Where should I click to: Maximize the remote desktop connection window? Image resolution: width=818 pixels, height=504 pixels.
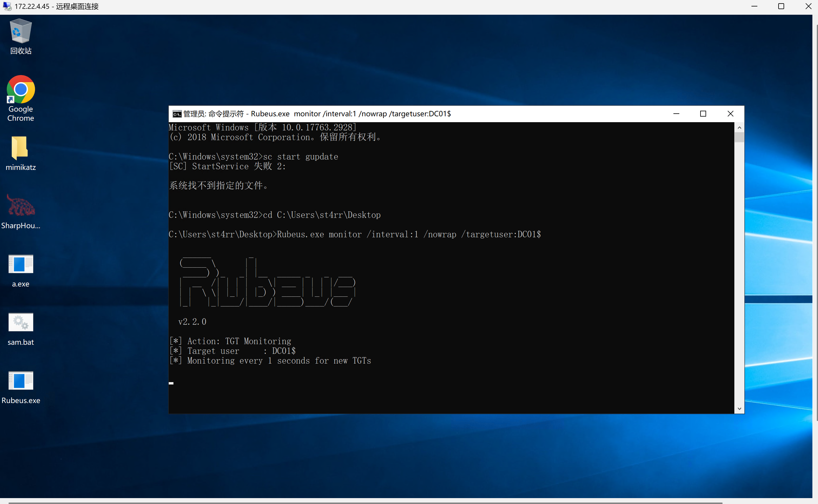[781, 6]
